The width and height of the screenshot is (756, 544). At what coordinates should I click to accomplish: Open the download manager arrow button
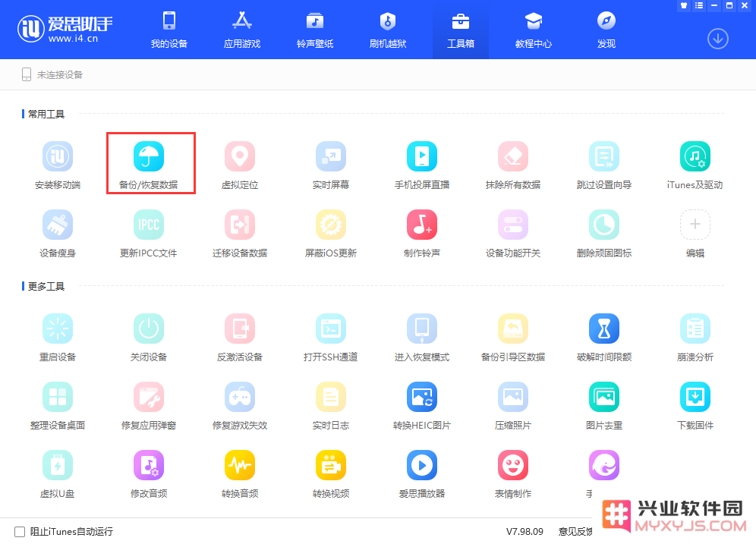coord(717,39)
